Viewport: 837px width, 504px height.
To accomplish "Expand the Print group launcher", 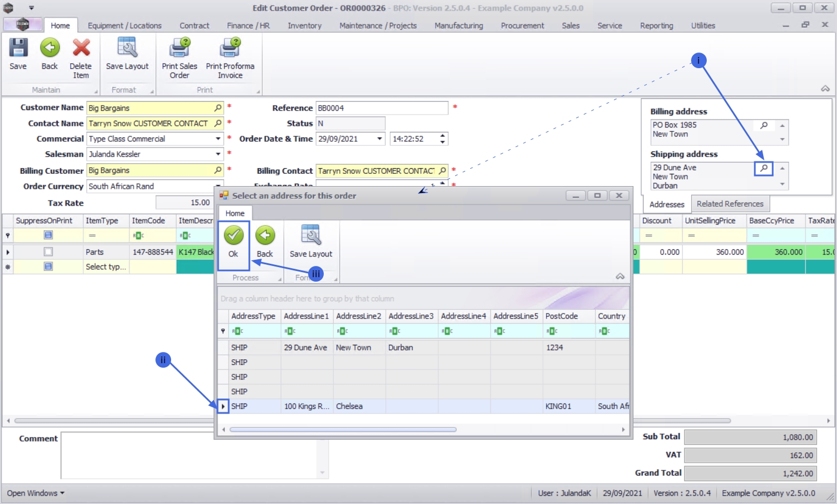I will 258,92.
